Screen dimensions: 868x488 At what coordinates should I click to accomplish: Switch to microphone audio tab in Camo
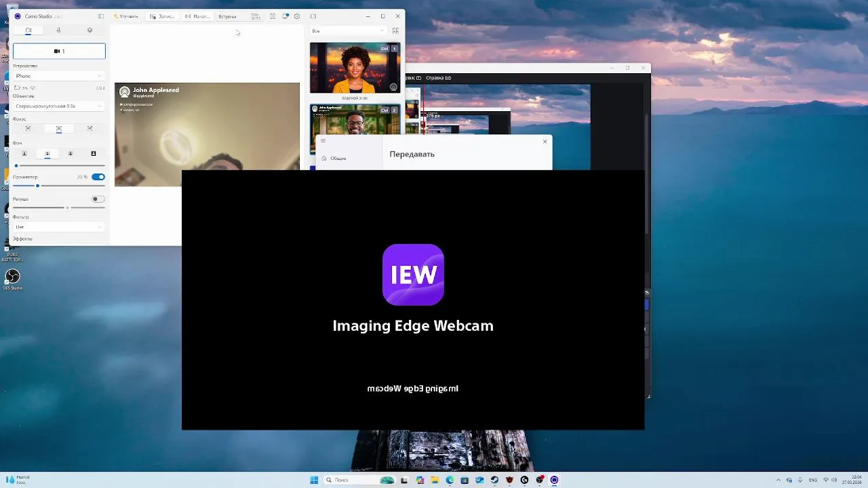[58, 30]
